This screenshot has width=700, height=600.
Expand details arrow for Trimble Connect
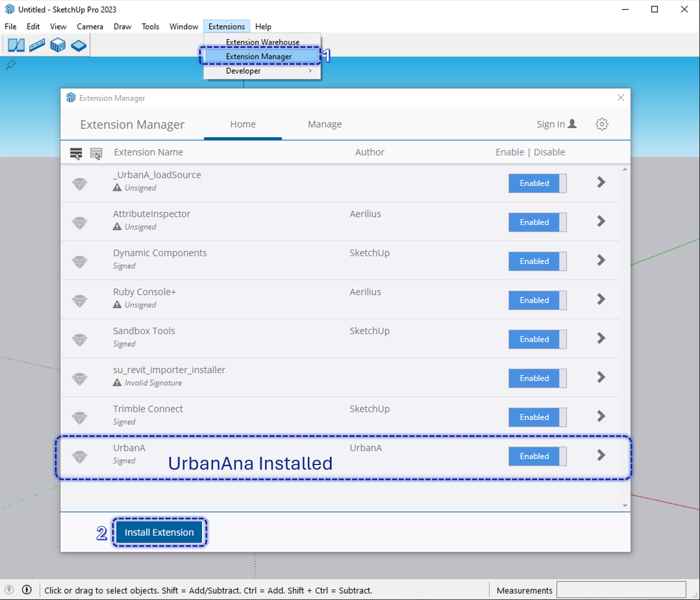[601, 416]
